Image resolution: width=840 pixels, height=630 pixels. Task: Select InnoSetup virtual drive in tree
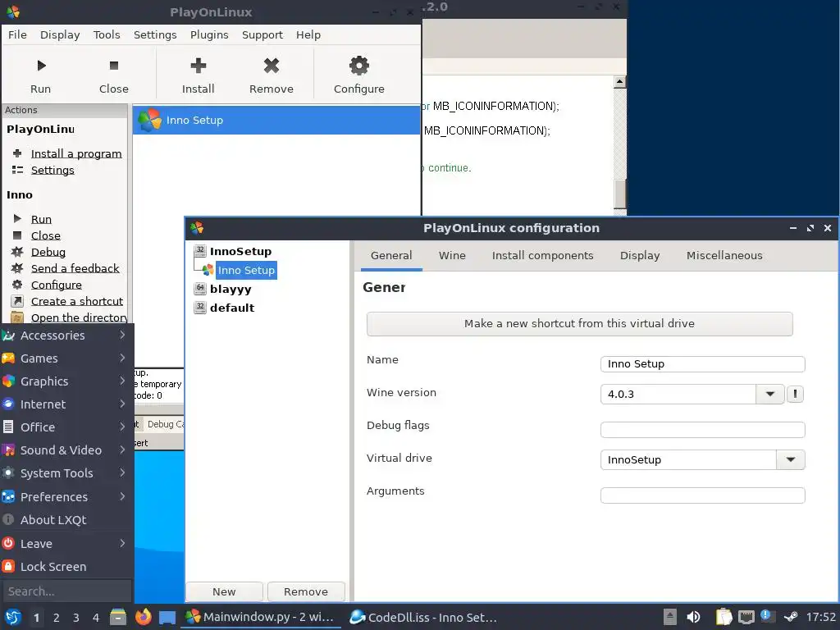tap(240, 251)
